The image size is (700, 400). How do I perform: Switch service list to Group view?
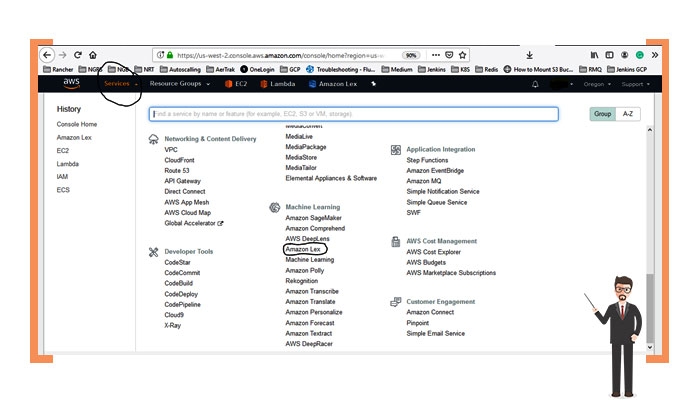(x=602, y=114)
